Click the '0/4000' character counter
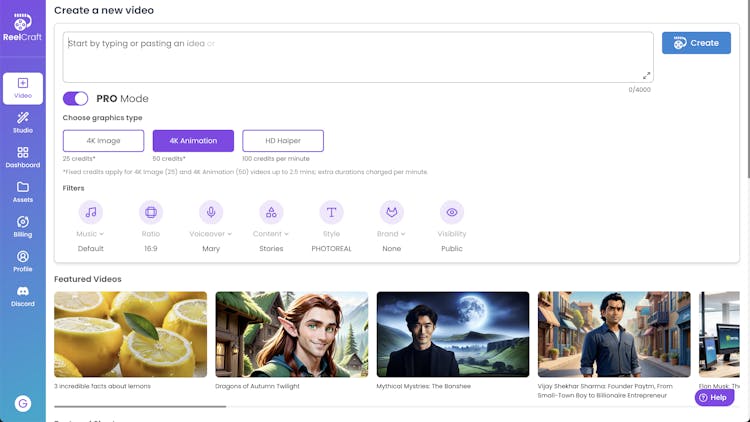 640,89
